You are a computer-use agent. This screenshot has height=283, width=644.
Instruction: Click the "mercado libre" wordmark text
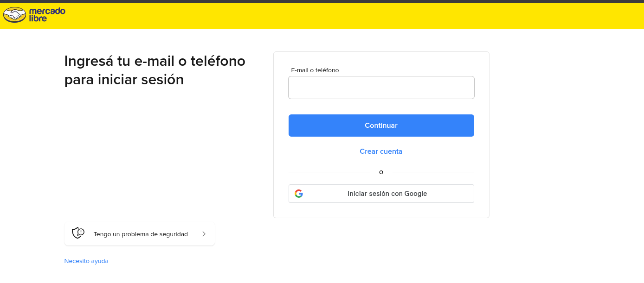click(47, 15)
